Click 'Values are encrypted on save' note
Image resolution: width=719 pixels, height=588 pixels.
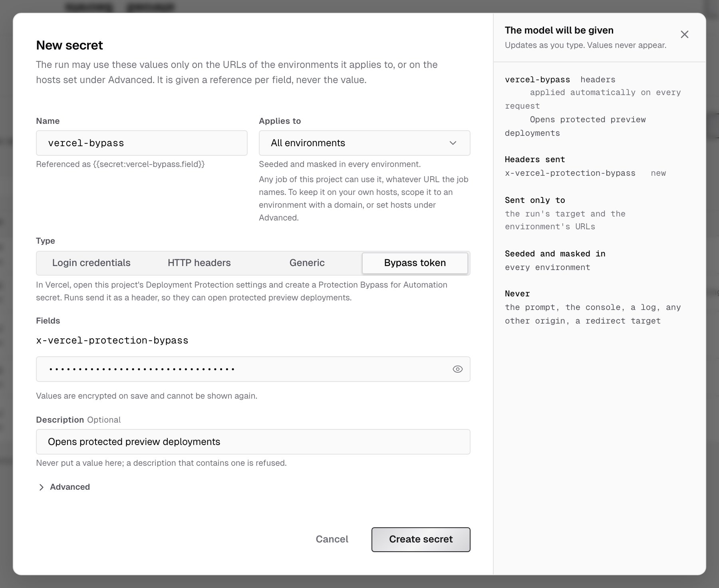click(x=147, y=396)
